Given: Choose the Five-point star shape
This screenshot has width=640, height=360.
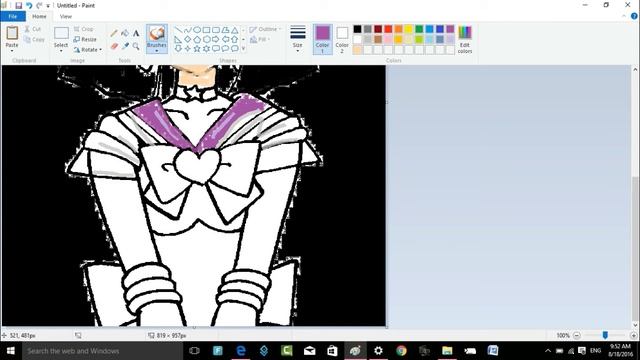Looking at the screenshot, I should pos(197,48).
